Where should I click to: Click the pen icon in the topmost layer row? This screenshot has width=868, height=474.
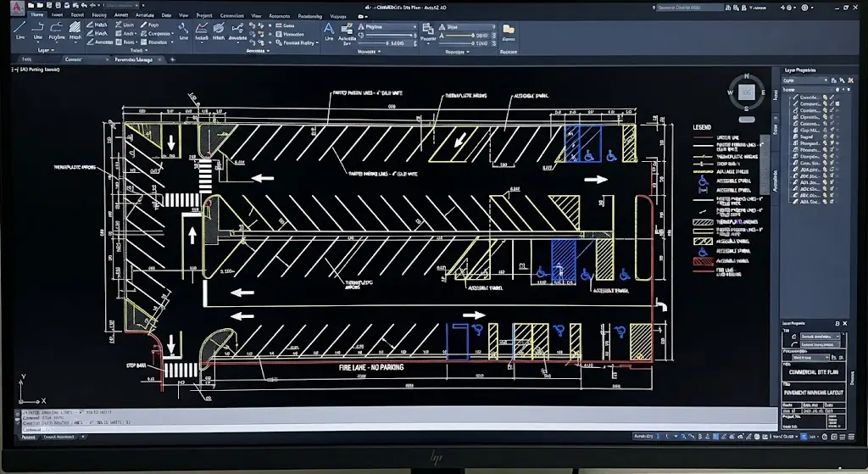tap(795, 97)
